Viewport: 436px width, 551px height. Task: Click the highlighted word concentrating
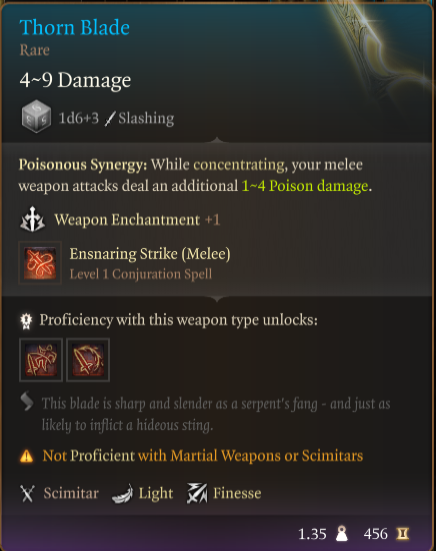tap(239, 165)
